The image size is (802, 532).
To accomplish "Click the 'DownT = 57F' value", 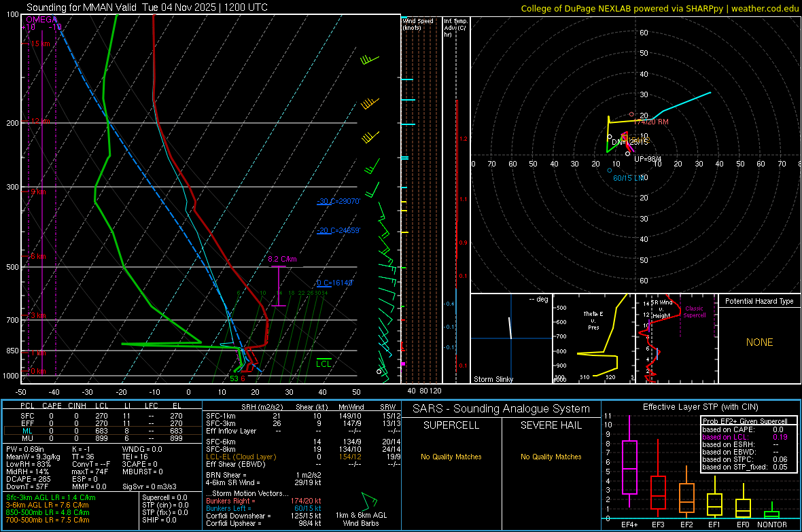I will pos(27,487).
